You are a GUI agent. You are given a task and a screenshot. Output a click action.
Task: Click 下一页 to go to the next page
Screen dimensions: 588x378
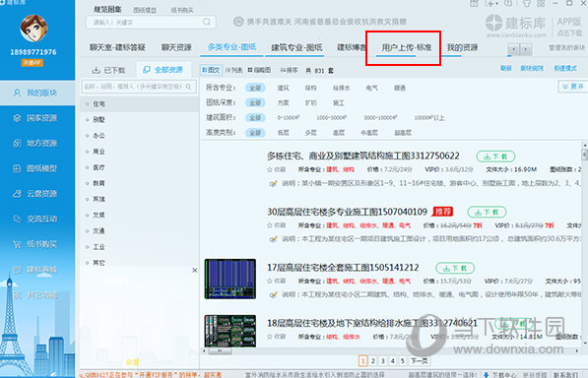(419, 360)
